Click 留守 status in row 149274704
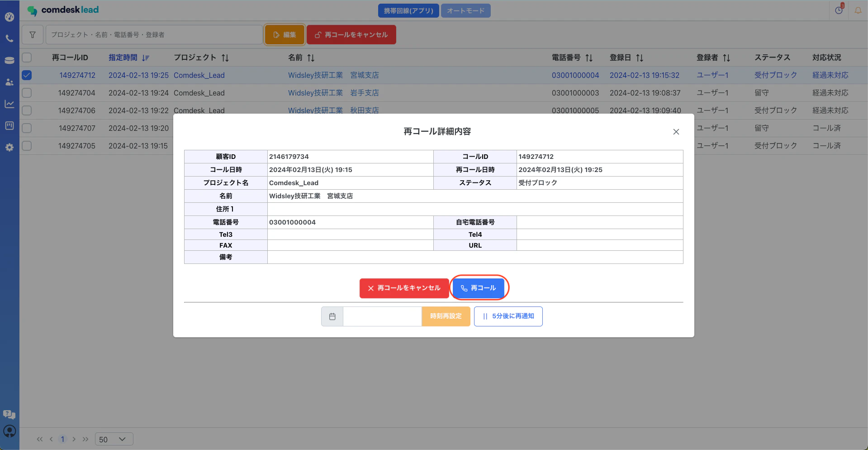Screen dimensions: 868x450 (x=762, y=93)
